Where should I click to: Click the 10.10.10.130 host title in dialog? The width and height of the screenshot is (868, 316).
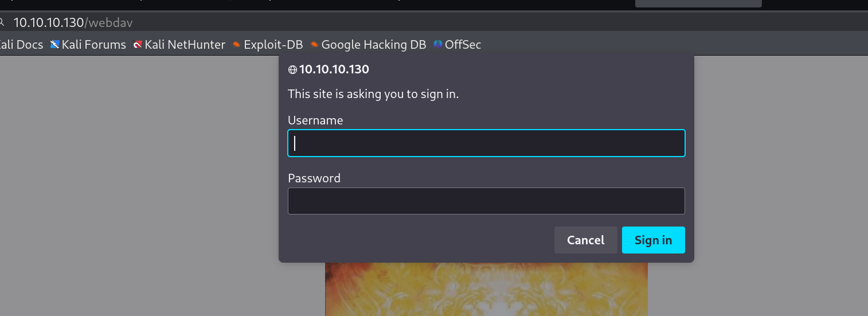point(334,70)
